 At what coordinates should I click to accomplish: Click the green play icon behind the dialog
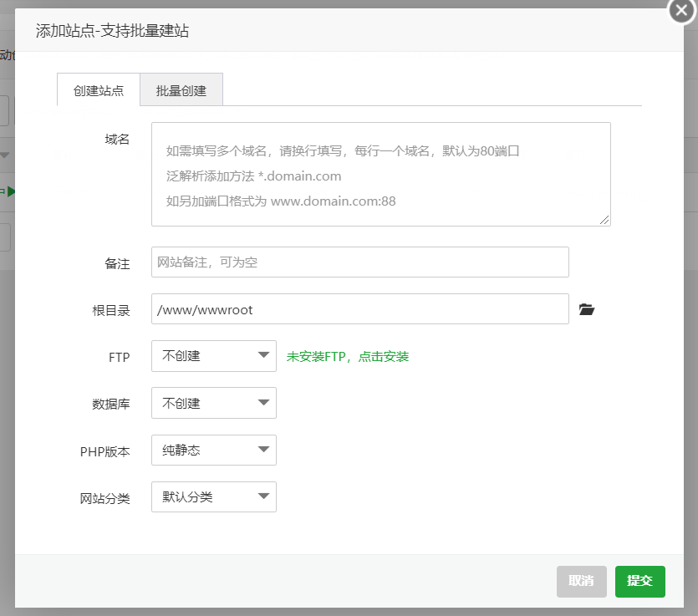[10, 191]
